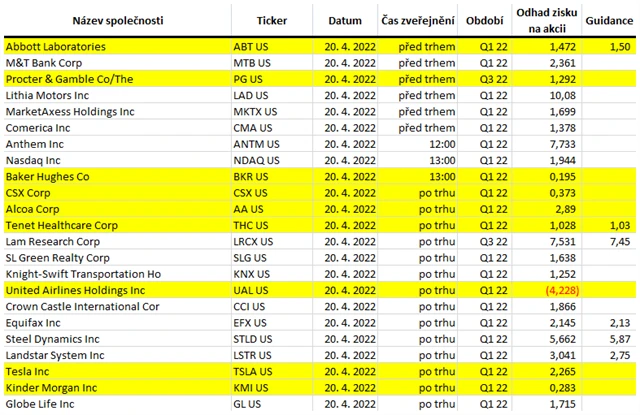The image size is (640, 415).
Task: Click the Steel Dynamics estimate 5,662
Action: [x=563, y=338]
